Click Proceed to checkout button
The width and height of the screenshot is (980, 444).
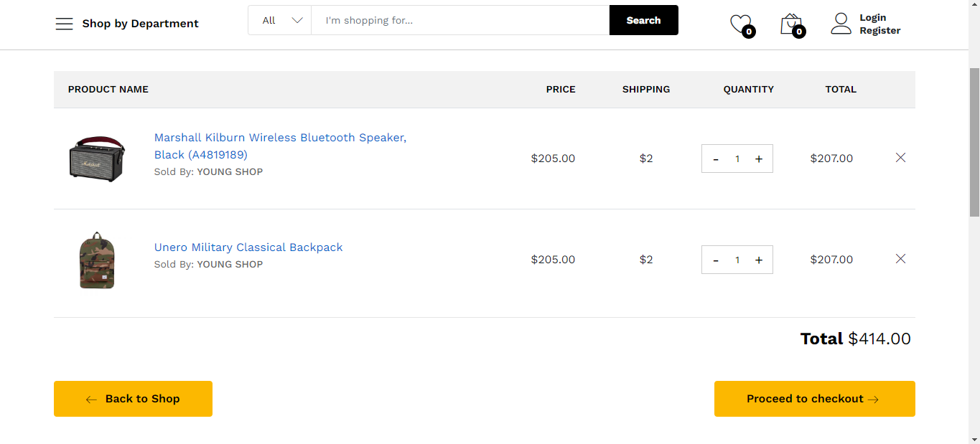tap(814, 399)
